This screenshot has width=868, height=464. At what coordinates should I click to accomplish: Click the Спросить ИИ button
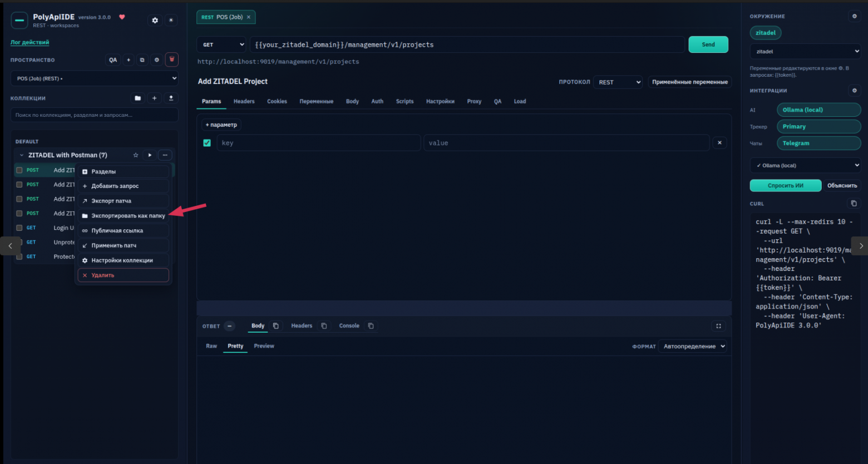pyautogui.click(x=786, y=185)
